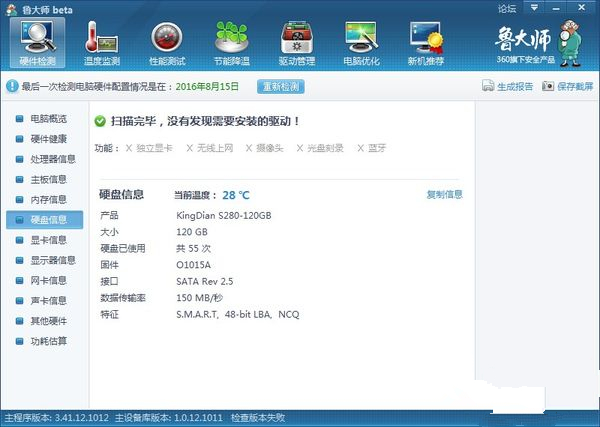Click the 硬盘信息 section heading
This screenshot has width=600, height=427.
coord(121,195)
